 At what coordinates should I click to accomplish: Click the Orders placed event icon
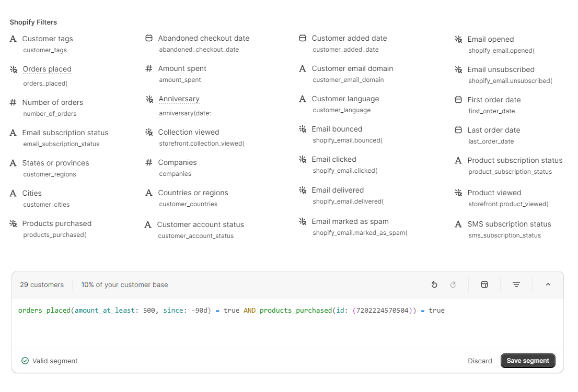[14, 69]
